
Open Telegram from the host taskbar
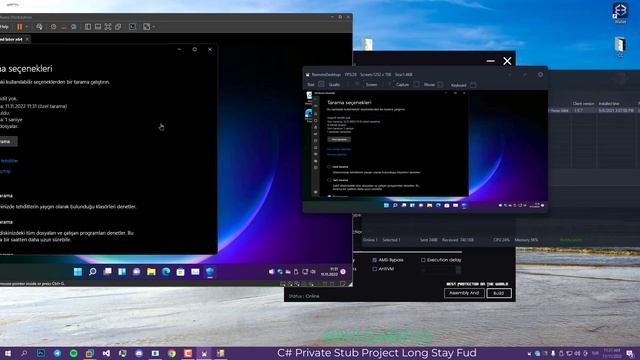(x=57, y=353)
